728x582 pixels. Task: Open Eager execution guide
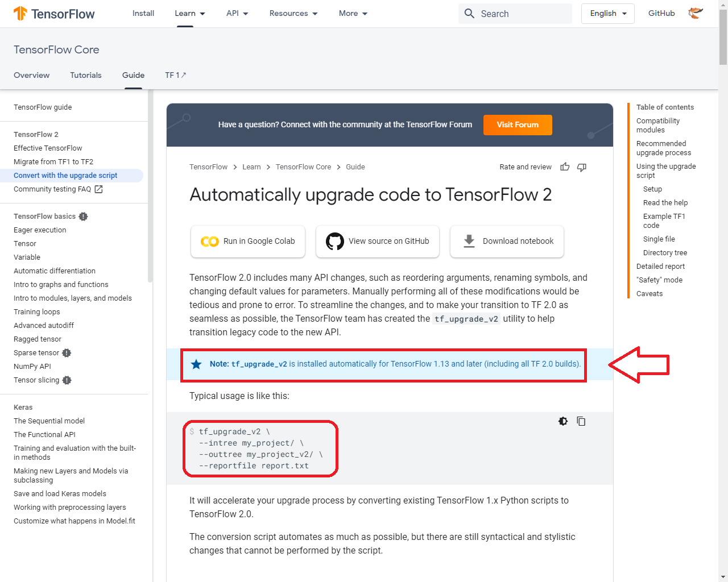[x=40, y=230]
